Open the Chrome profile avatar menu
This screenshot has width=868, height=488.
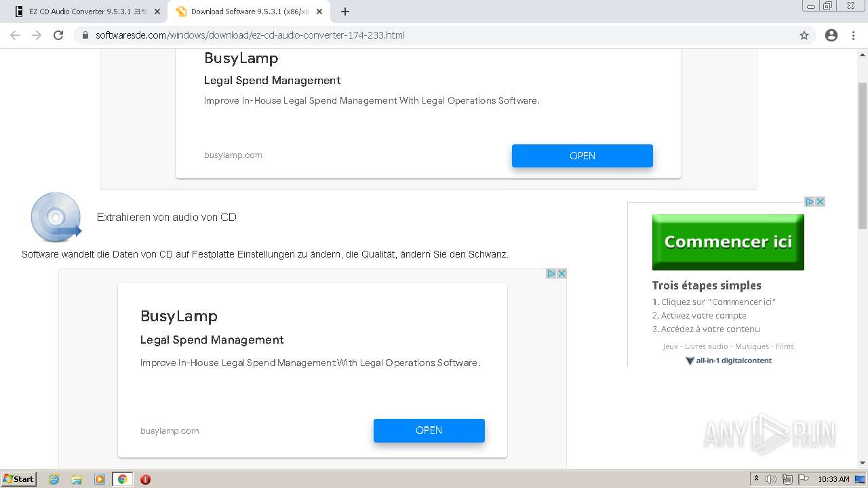(x=831, y=35)
